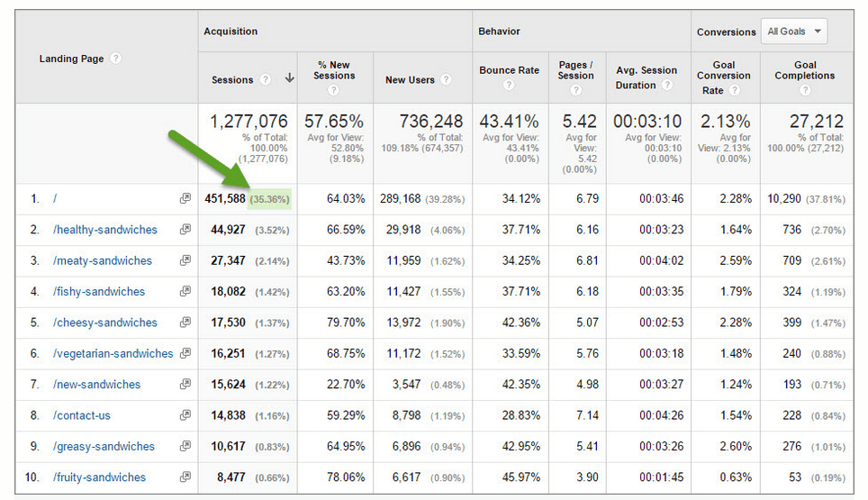The width and height of the screenshot is (868, 500).
Task: Click the highlighted 35.36% sessions percentage
Action: coord(269,199)
